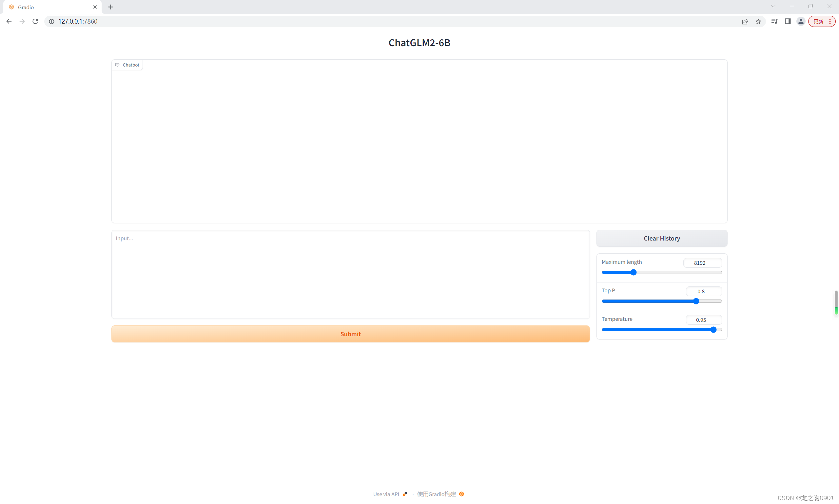
Task: Click the Top P slider handle
Action: (696, 301)
